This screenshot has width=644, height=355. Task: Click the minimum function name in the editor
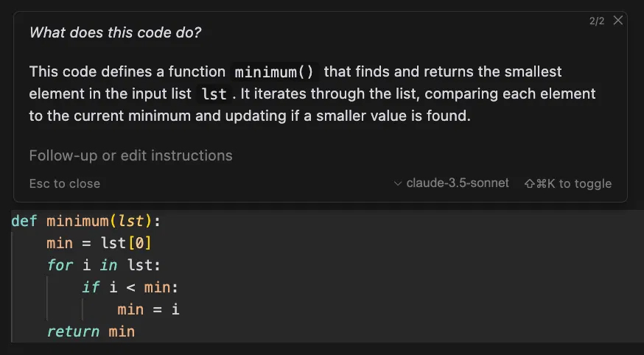pos(77,221)
